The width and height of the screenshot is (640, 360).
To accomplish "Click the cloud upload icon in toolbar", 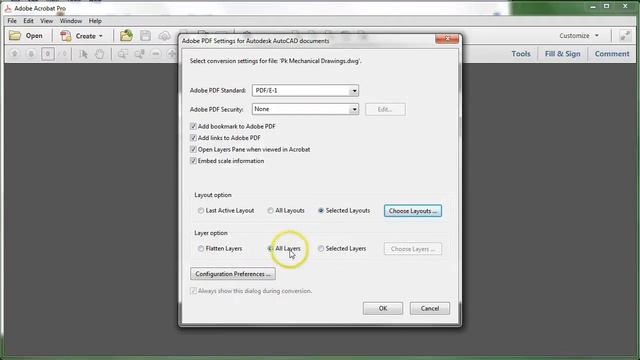I will pyautogui.click(x=164, y=36).
